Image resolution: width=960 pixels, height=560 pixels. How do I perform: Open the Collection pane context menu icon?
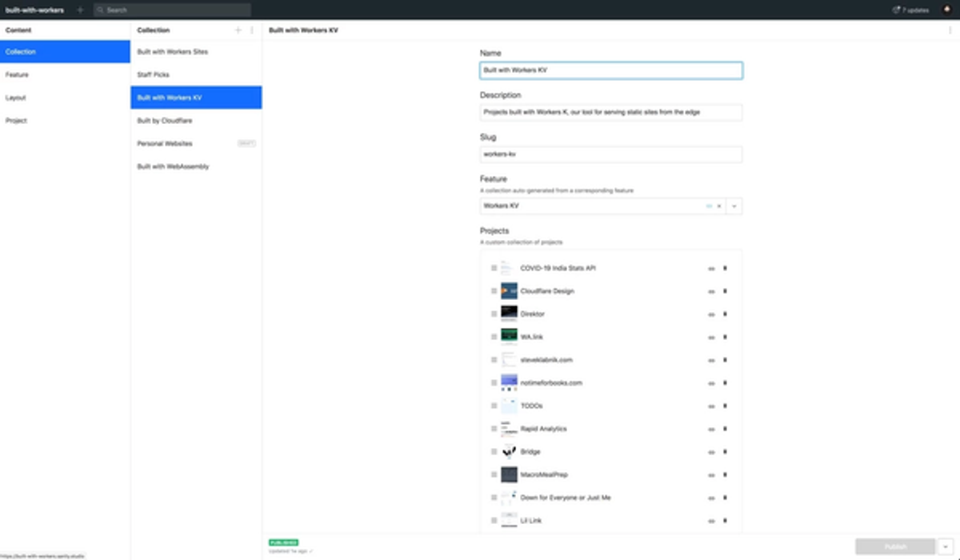(x=250, y=30)
